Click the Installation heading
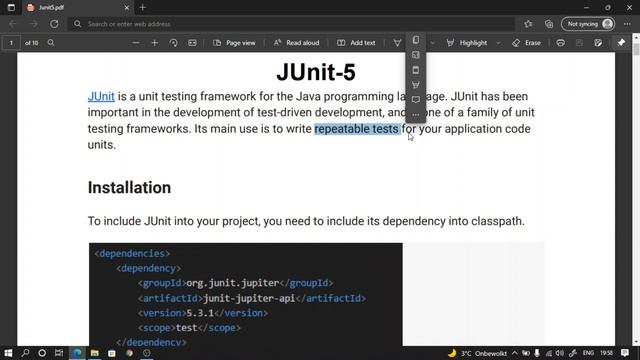 (x=129, y=188)
